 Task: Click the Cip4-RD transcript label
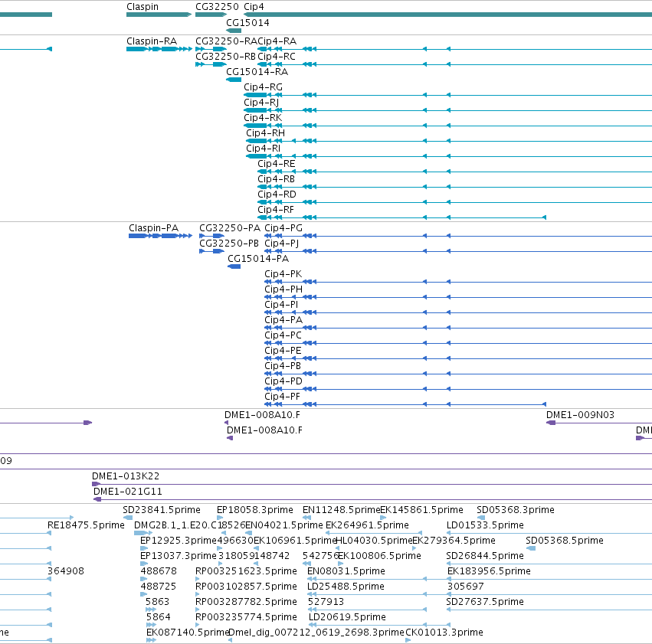coord(277,195)
